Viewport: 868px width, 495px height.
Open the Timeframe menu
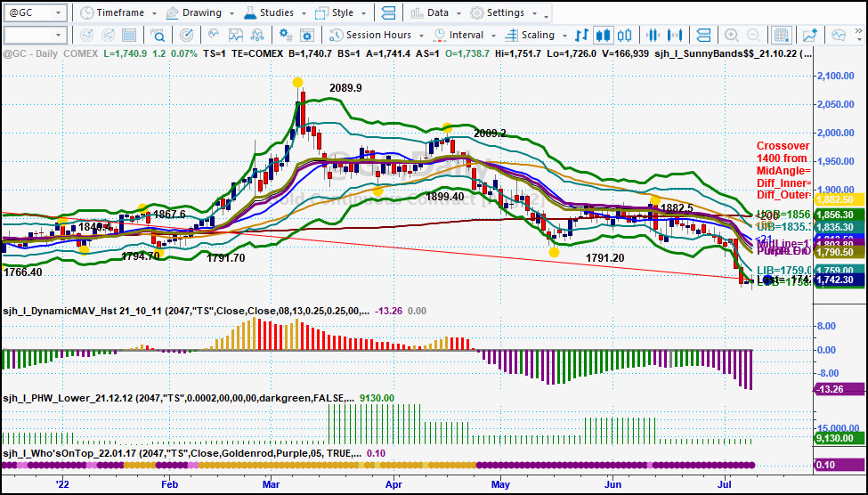pyautogui.click(x=112, y=12)
